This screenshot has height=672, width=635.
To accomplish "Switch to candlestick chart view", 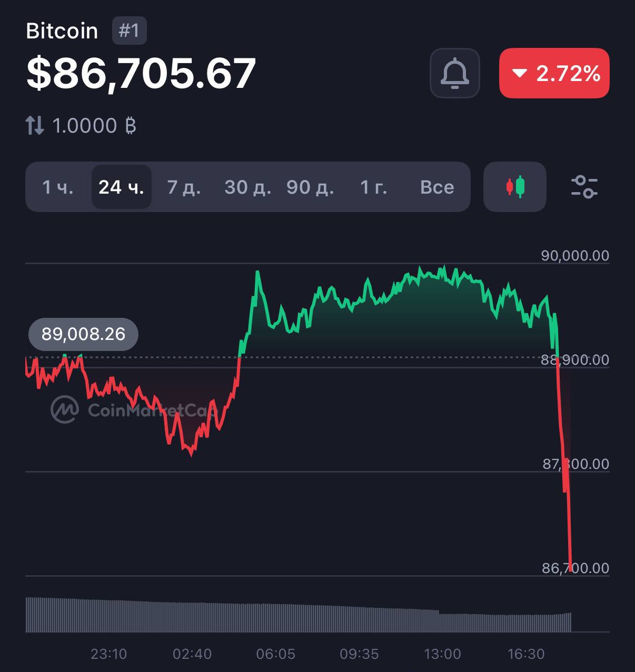I will (x=515, y=187).
